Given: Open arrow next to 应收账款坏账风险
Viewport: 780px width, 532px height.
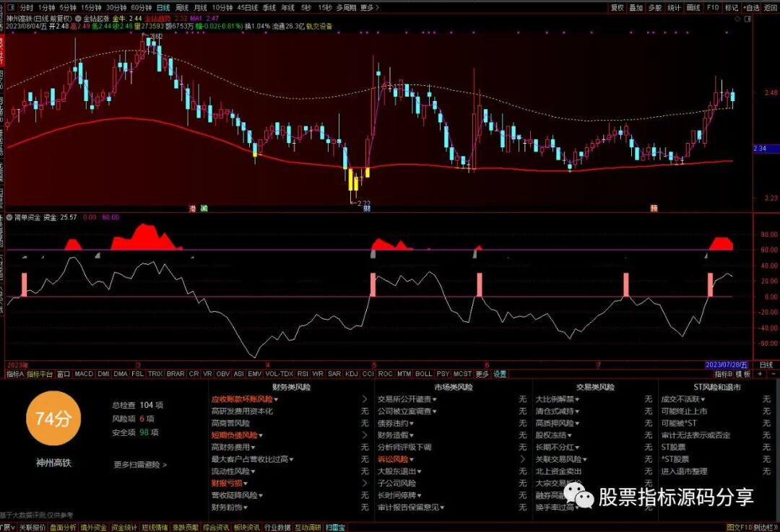Looking at the screenshot, I should pyautogui.click(x=364, y=399).
